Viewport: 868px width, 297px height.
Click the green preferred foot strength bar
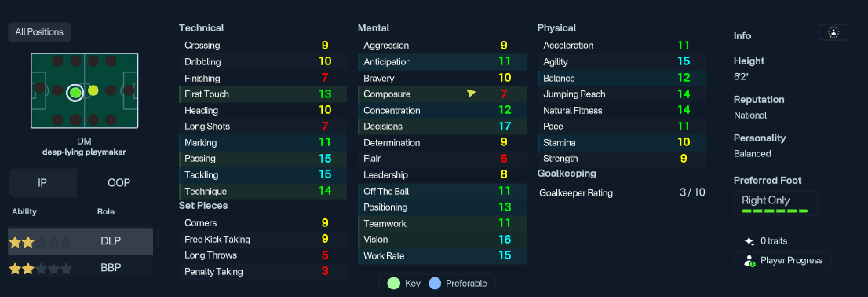[x=775, y=211]
